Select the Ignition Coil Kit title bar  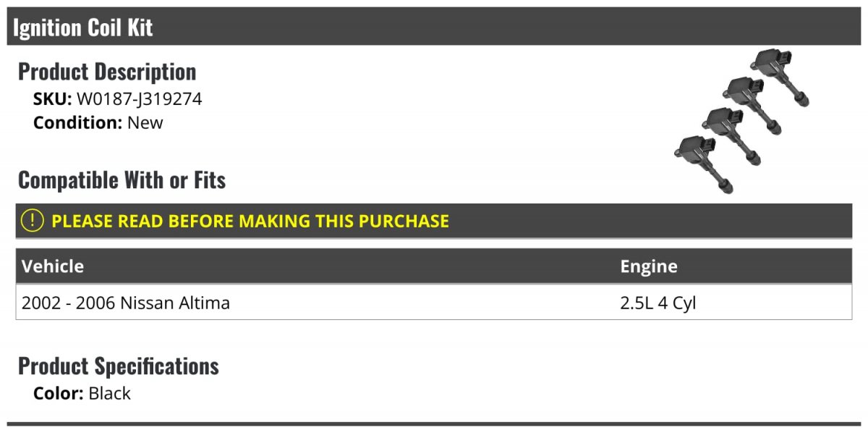[434, 27]
